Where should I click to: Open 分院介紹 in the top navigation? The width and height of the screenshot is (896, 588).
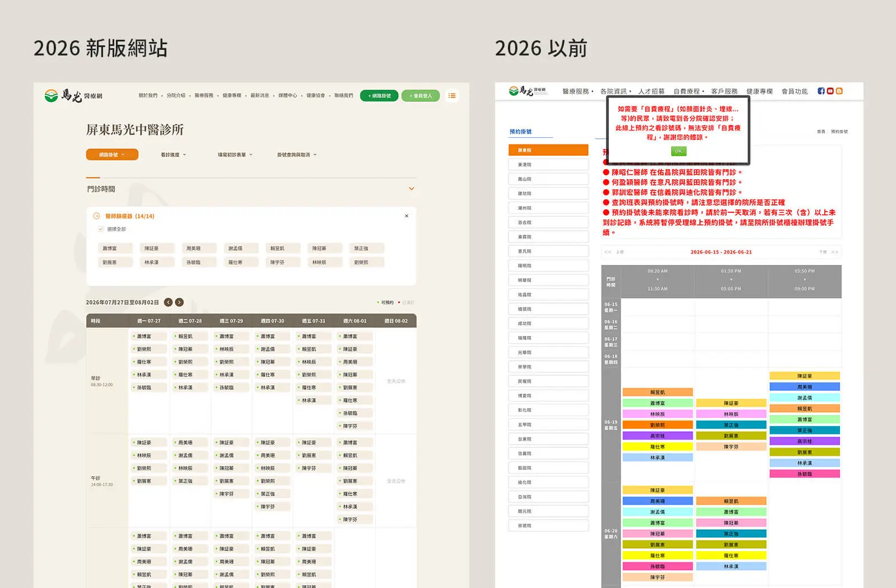click(x=176, y=96)
